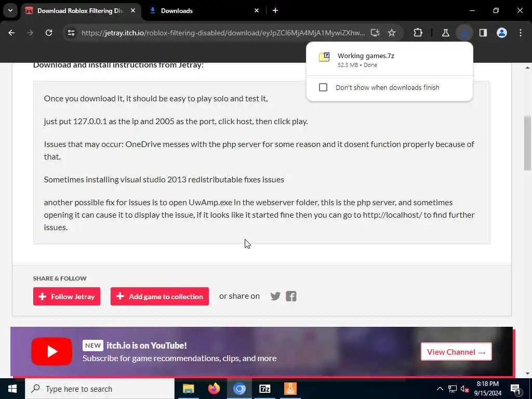Toggle the browser side panel
The width and height of the screenshot is (532, 399).
pos(483,33)
